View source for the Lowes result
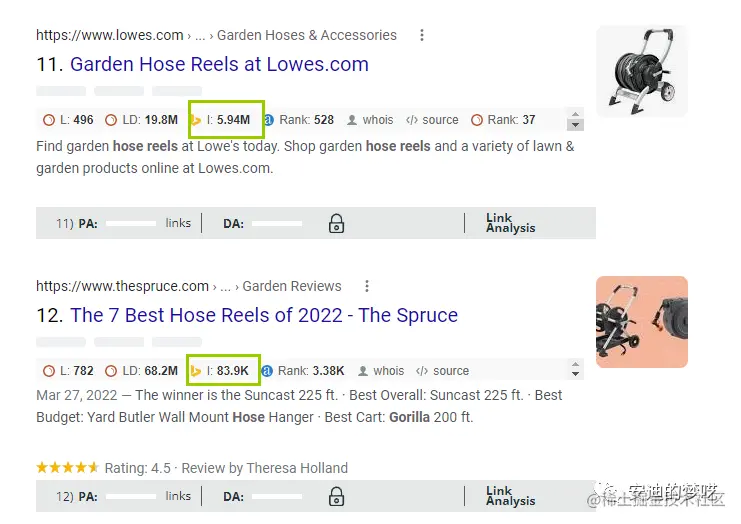The image size is (741, 524). click(432, 120)
